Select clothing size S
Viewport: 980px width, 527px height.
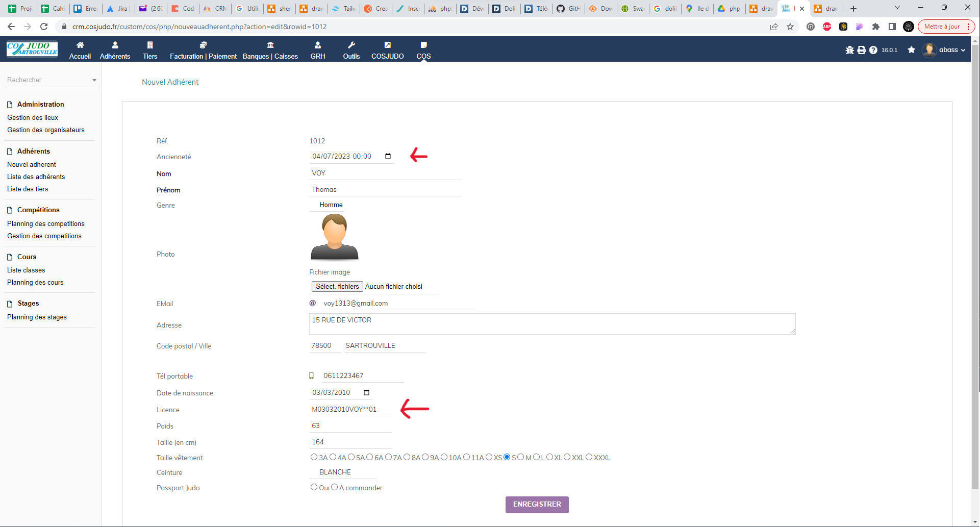(x=507, y=457)
